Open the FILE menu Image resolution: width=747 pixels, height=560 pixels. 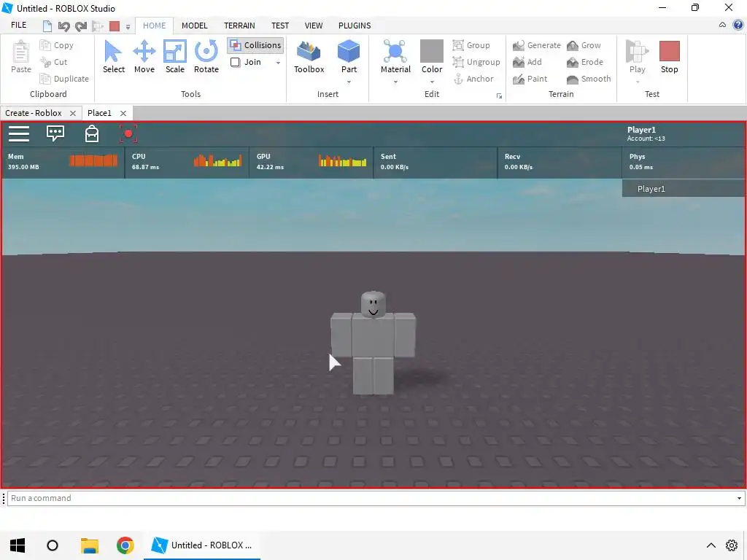[x=18, y=26]
